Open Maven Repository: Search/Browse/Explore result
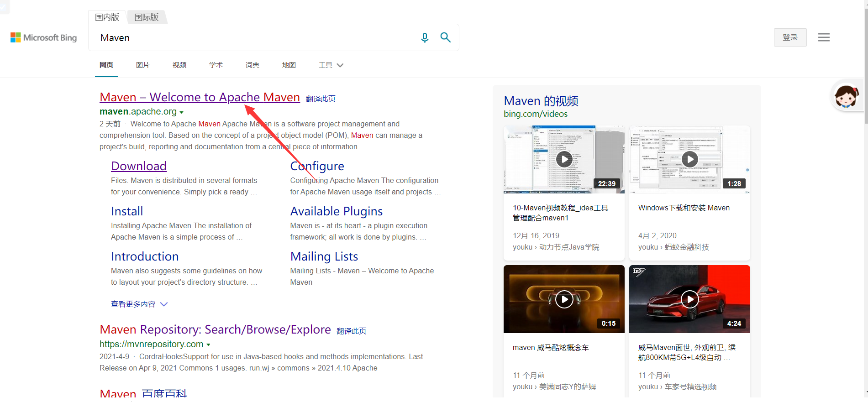Viewport: 868px width, 402px height. pyautogui.click(x=215, y=329)
